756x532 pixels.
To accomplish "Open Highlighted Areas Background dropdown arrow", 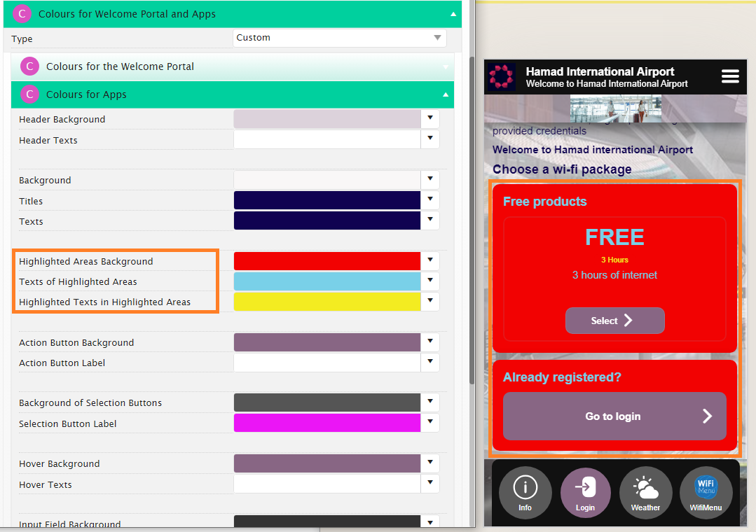I will click(430, 260).
